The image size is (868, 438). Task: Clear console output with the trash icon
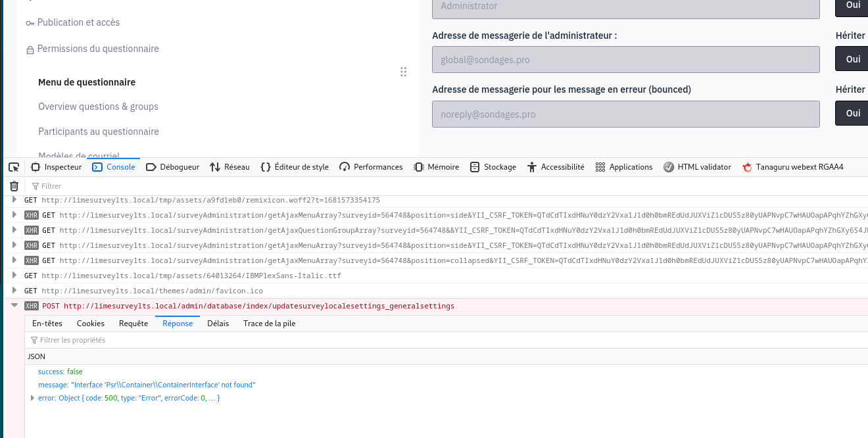click(14, 186)
